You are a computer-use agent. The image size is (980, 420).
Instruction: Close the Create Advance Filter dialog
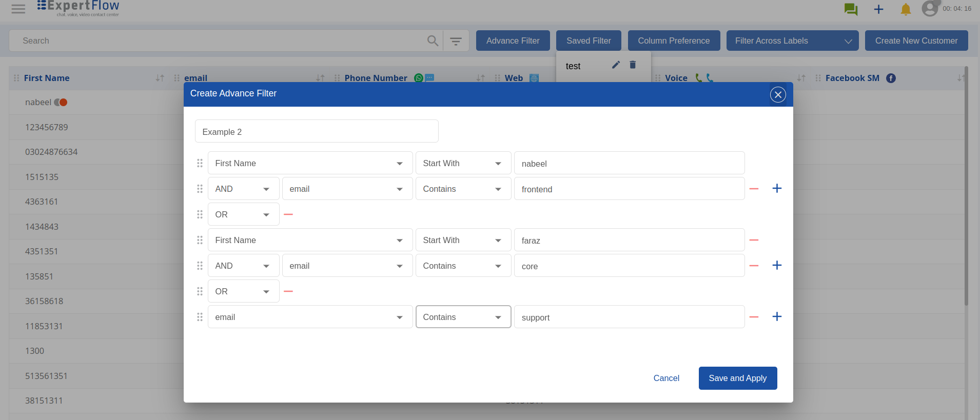click(778, 94)
